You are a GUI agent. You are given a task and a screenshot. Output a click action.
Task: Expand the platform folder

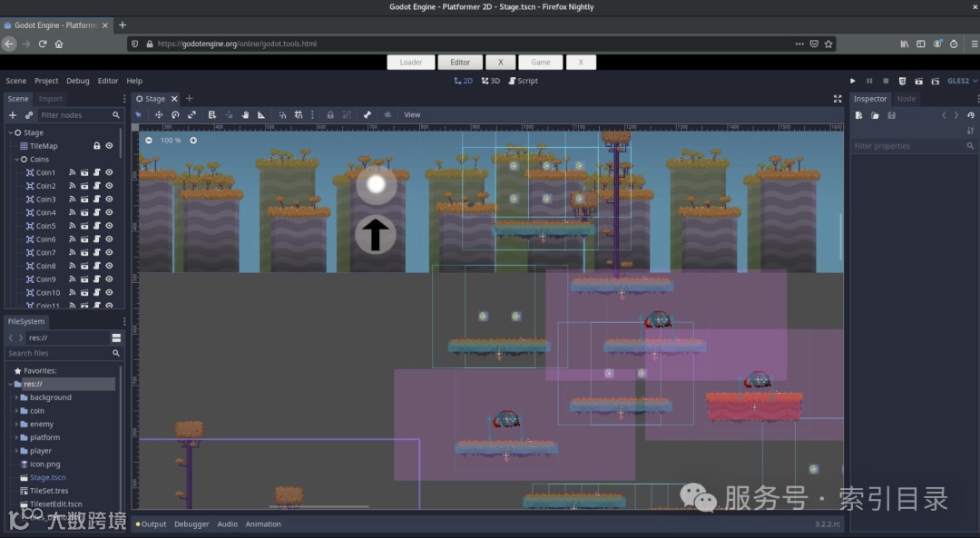tap(16, 437)
